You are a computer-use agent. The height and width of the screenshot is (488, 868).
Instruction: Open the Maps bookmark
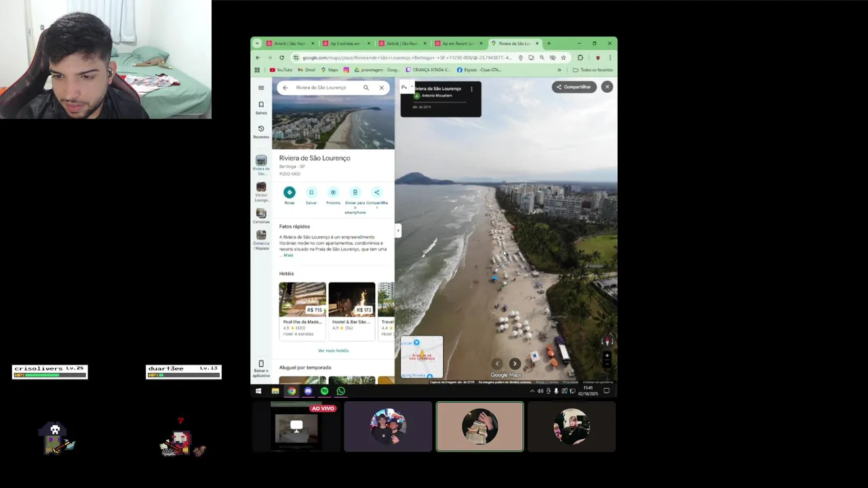tap(329, 70)
